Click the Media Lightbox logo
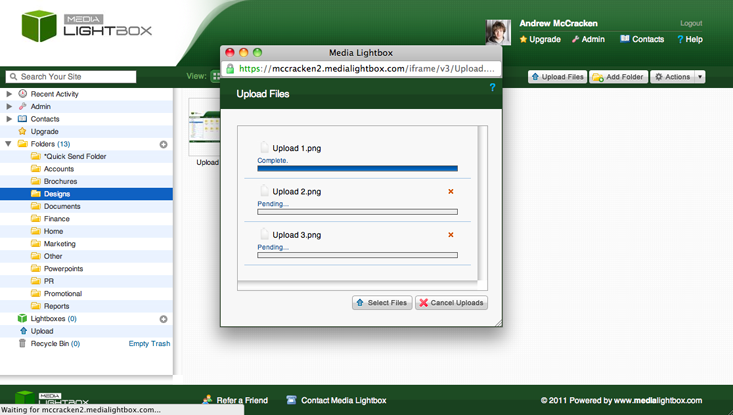733x415 pixels. click(x=87, y=26)
